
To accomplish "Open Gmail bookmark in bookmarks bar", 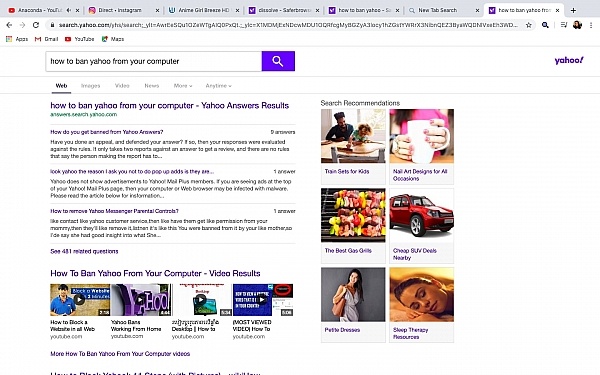I will (x=47, y=39).
